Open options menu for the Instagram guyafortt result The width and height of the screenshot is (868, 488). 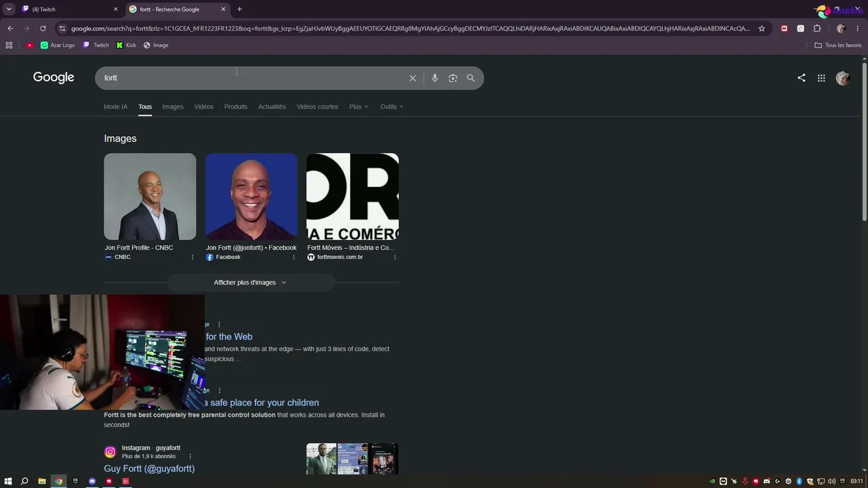190,456
